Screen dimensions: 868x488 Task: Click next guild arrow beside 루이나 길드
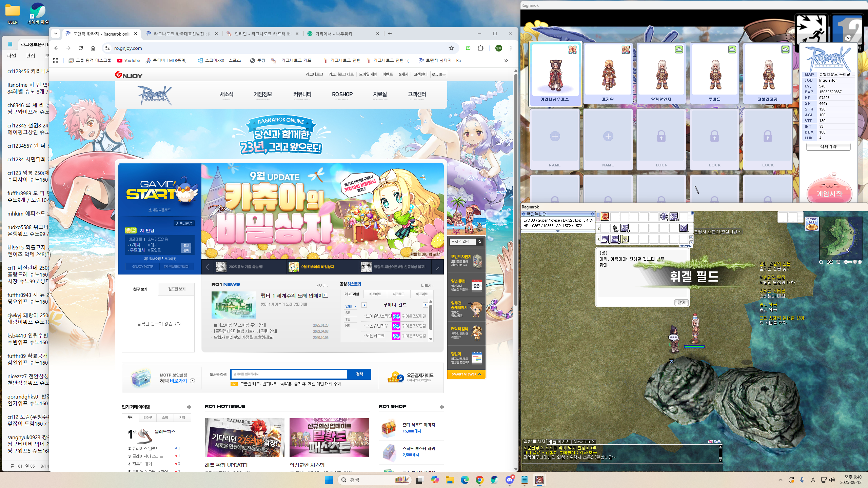425,305
